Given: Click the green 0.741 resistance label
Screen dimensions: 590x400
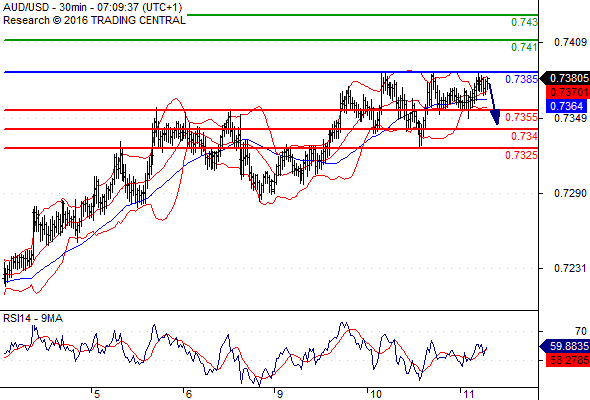Looking at the screenshot, I should [524, 47].
